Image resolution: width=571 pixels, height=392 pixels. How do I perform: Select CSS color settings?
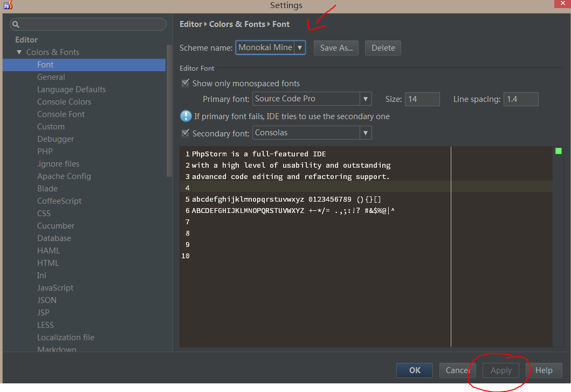44,214
